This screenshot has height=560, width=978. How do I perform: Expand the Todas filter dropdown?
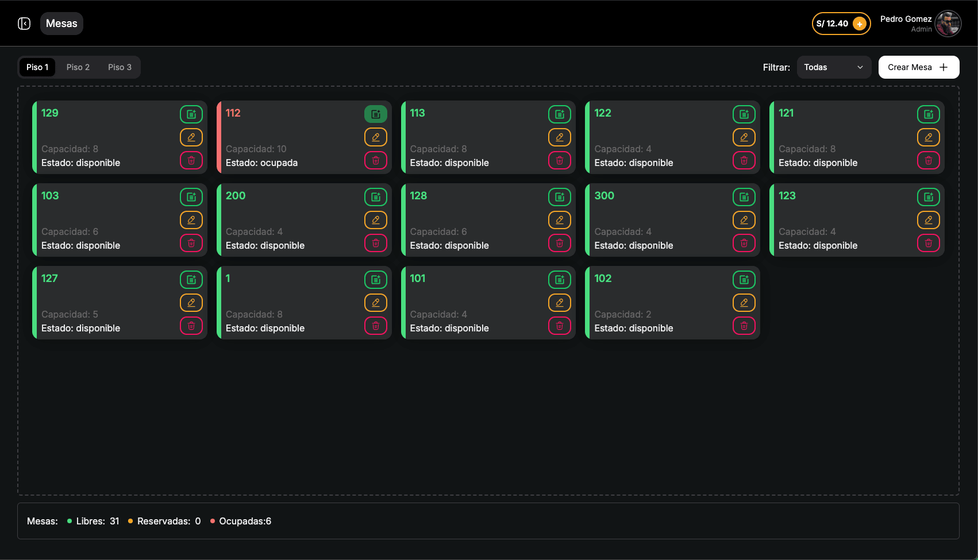(x=834, y=67)
